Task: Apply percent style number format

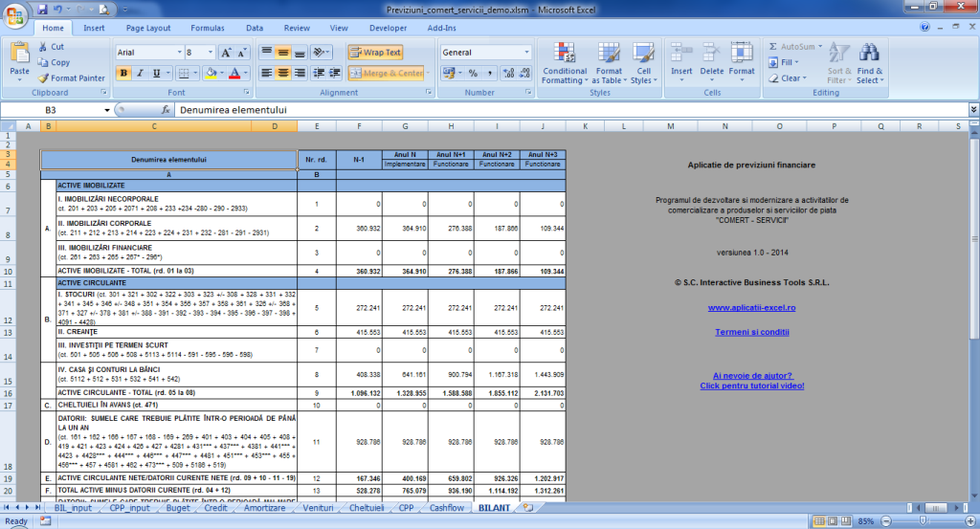Action: (x=473, y=73)
